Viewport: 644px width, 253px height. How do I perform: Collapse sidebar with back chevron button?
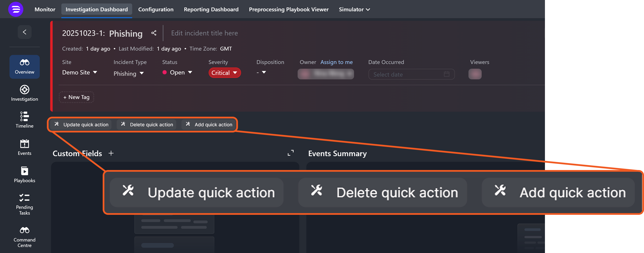pos(24,32)
